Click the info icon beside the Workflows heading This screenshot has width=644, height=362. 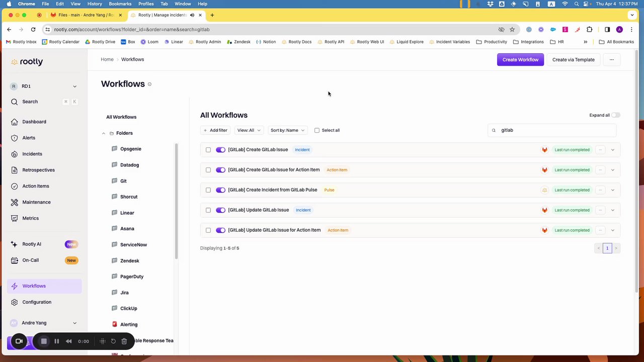(149, 84)
